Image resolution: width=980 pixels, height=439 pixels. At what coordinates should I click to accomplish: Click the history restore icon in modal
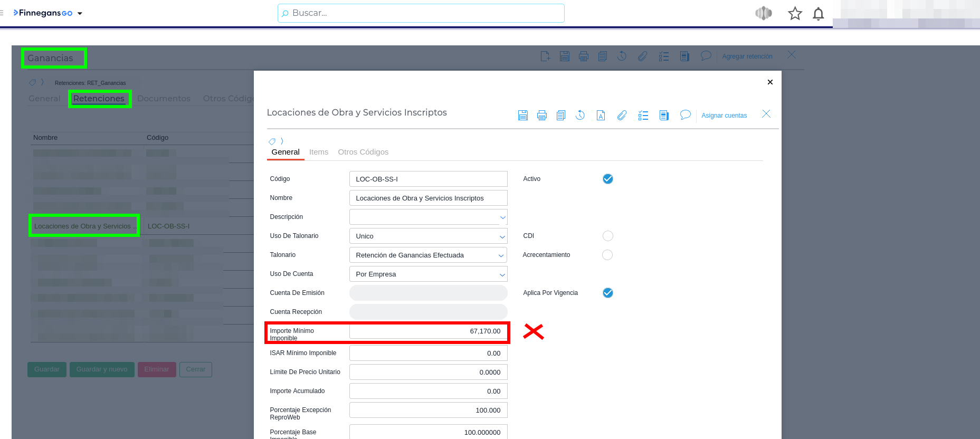pyautogui.click(x=580, y=115)
